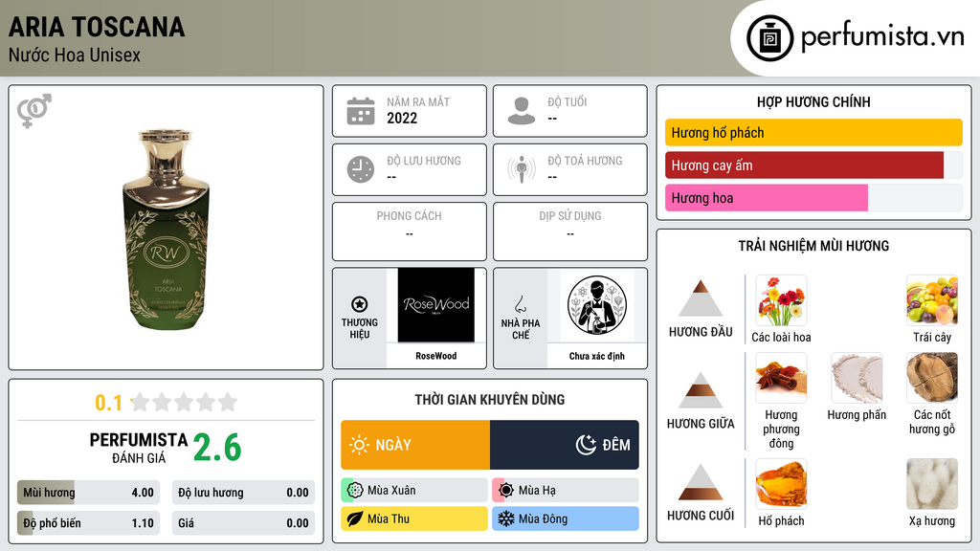Click the RoseWood brand name label
The width and height of the screenshot is (980, 551).
point(436,356)
